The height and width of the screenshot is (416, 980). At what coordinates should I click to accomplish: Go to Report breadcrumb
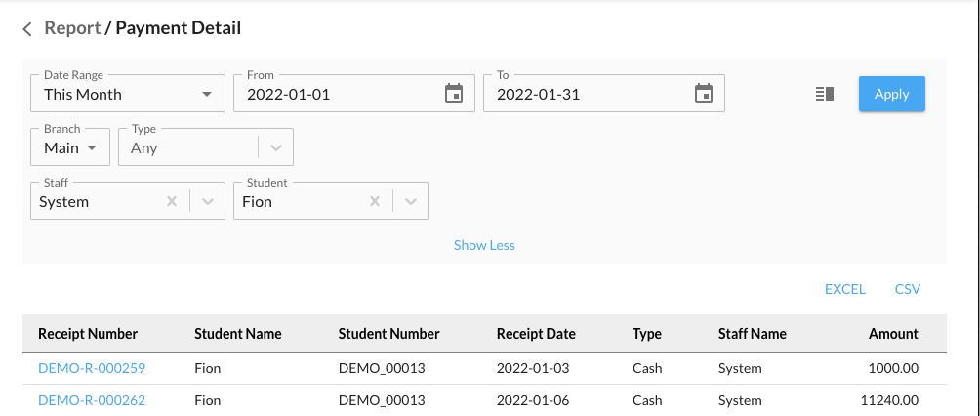coord(72,28)
